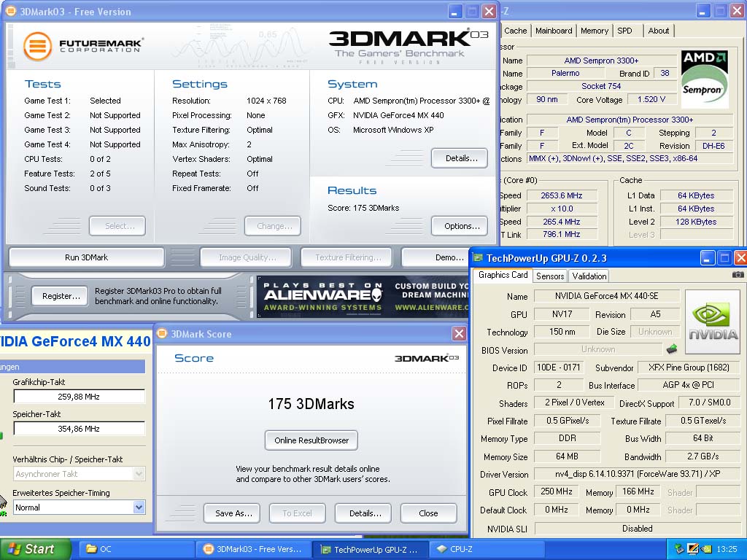Click the Futuremark orange logo icon
The image size is (747, 560).
pyautogui.click(x=37, y=46)
